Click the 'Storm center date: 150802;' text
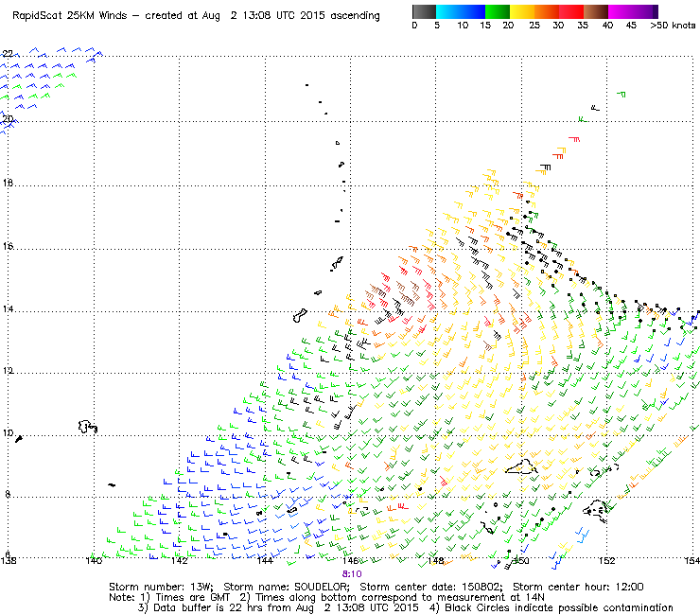This screenshot has width=700, height=615. point(431,587)
